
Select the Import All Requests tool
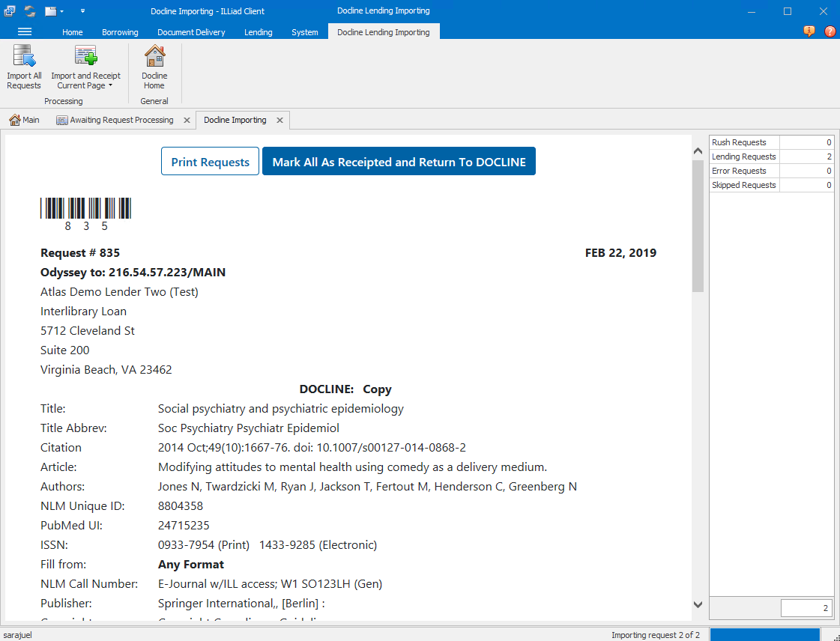[24, 66]
